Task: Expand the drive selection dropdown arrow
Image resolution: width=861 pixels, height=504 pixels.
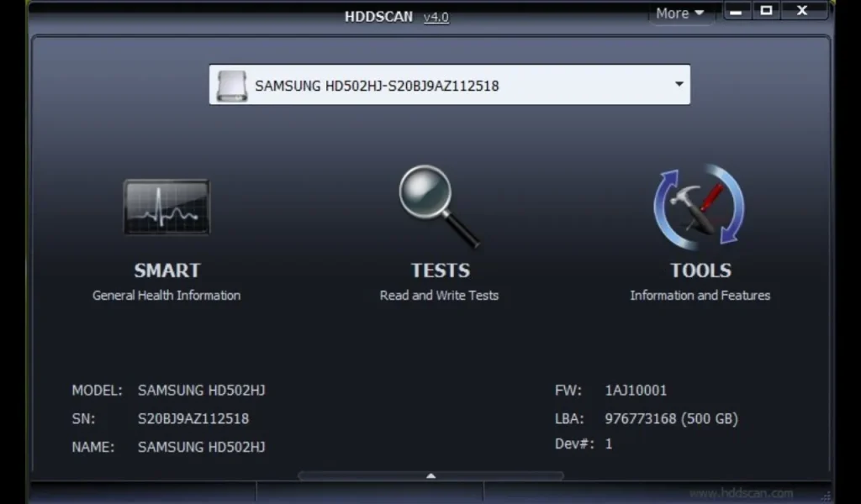Action: [679, 85]
